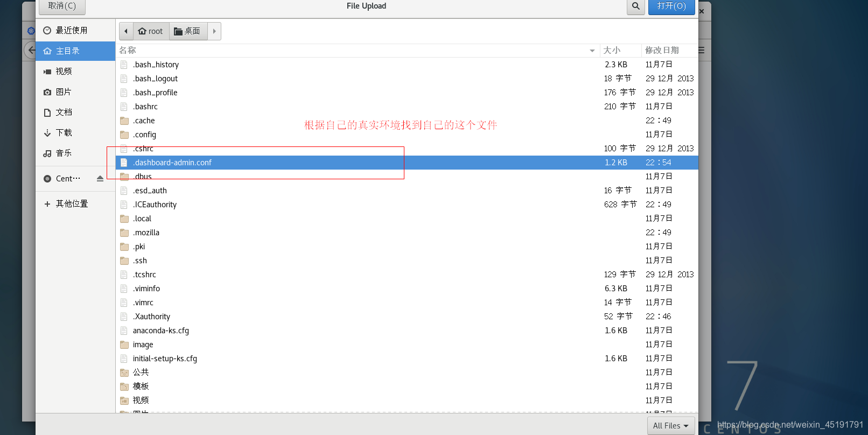This screenshot has width=868, height=435.
Task: Click 桌面 path bar button
Action: pos(188,31)
